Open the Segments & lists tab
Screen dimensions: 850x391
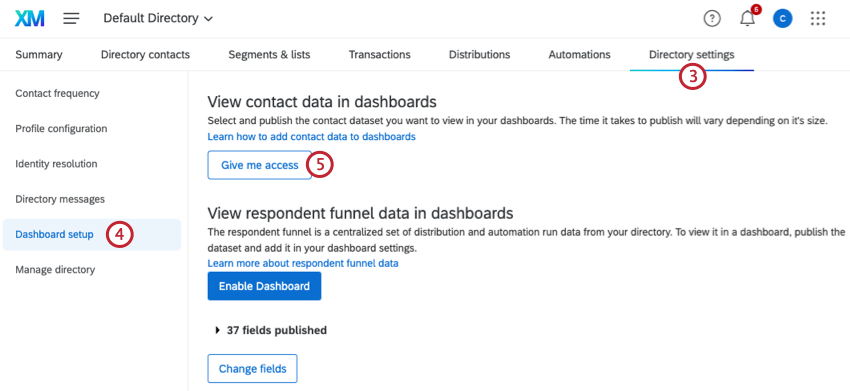point(269,55)
